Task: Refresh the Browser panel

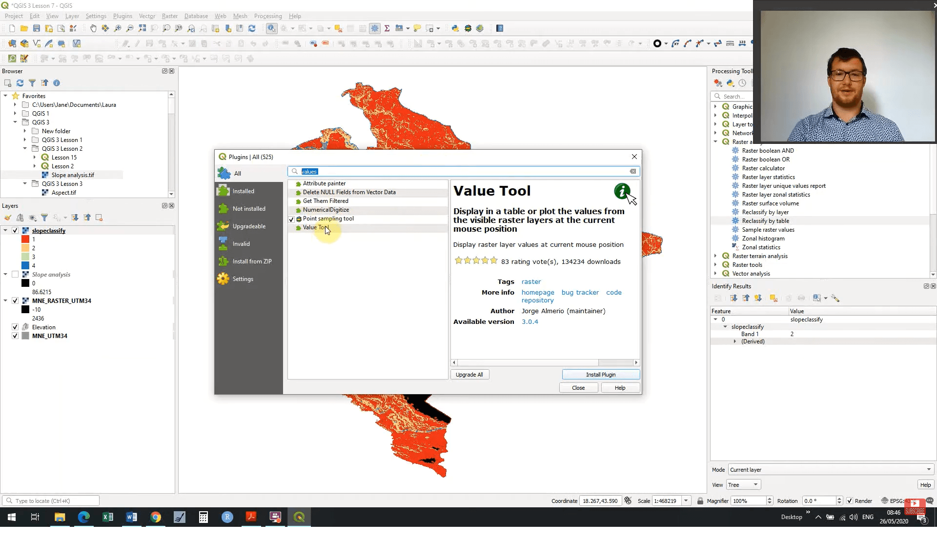Action: point(20,83)
